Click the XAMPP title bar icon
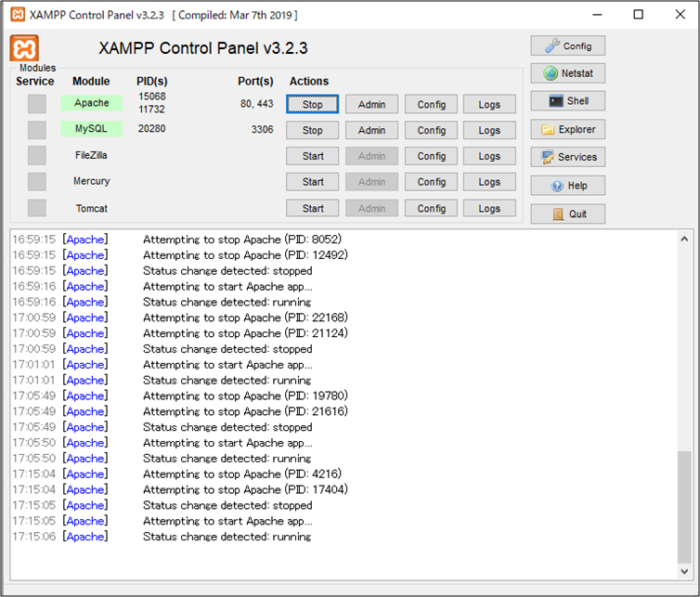Viewport: 700px width, 597px height. coord(18,14)
